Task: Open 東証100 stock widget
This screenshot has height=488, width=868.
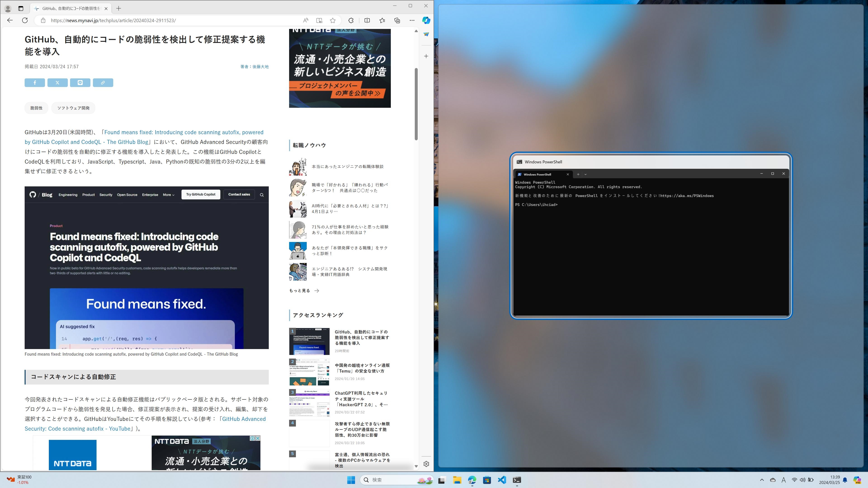Action: 19,480
